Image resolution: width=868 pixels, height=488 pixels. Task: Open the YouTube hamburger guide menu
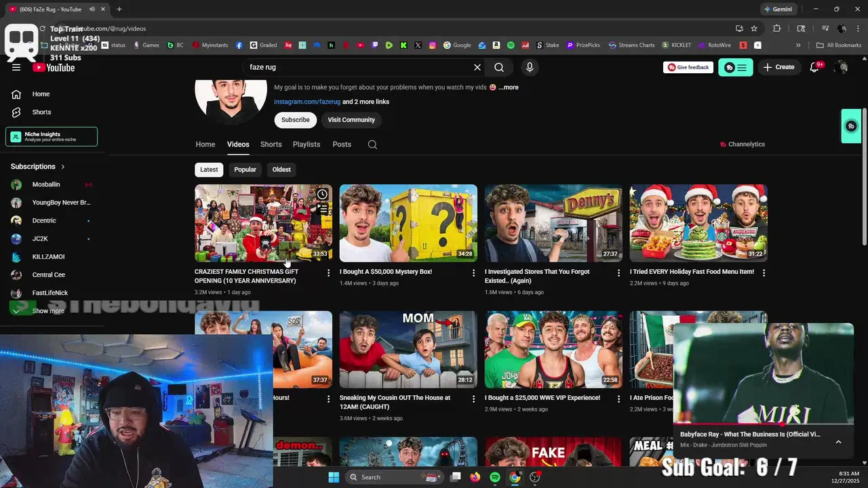tap(16, 67)
